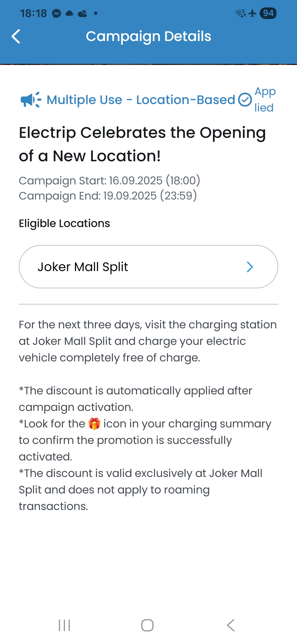
Task: Tap the Android system back button
Action: tap(231, 625)
